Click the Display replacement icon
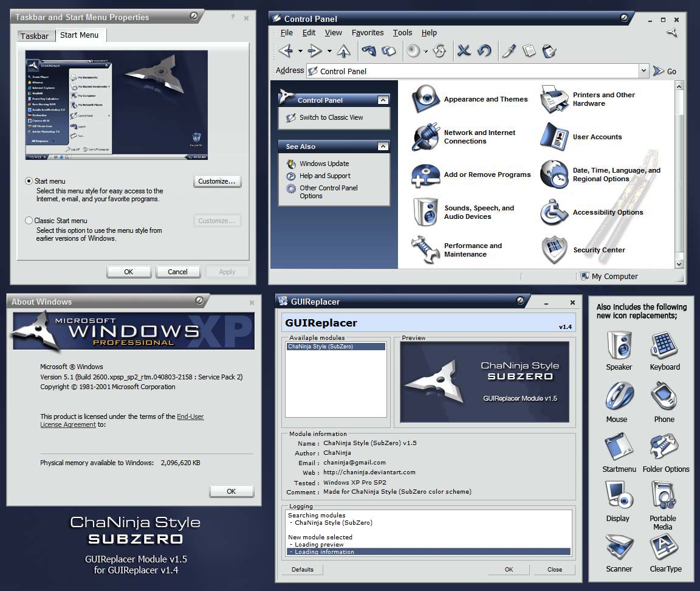 [619, 495]
